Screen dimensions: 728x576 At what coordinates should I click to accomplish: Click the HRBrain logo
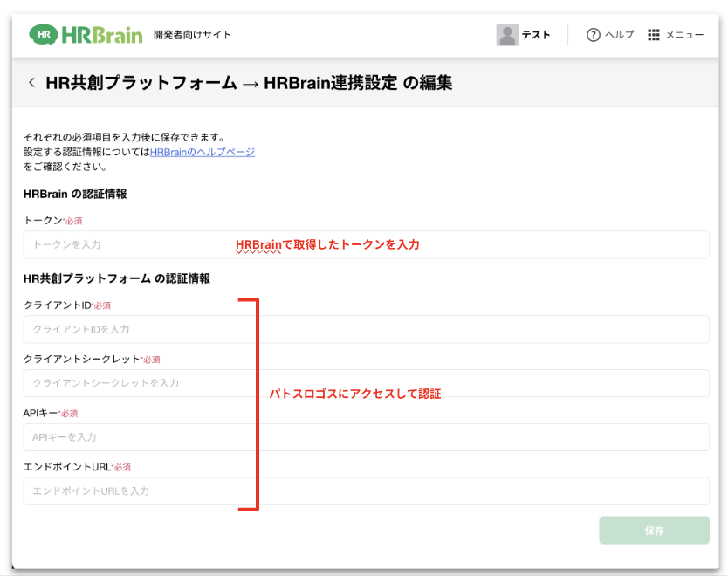tap(86, 35)
